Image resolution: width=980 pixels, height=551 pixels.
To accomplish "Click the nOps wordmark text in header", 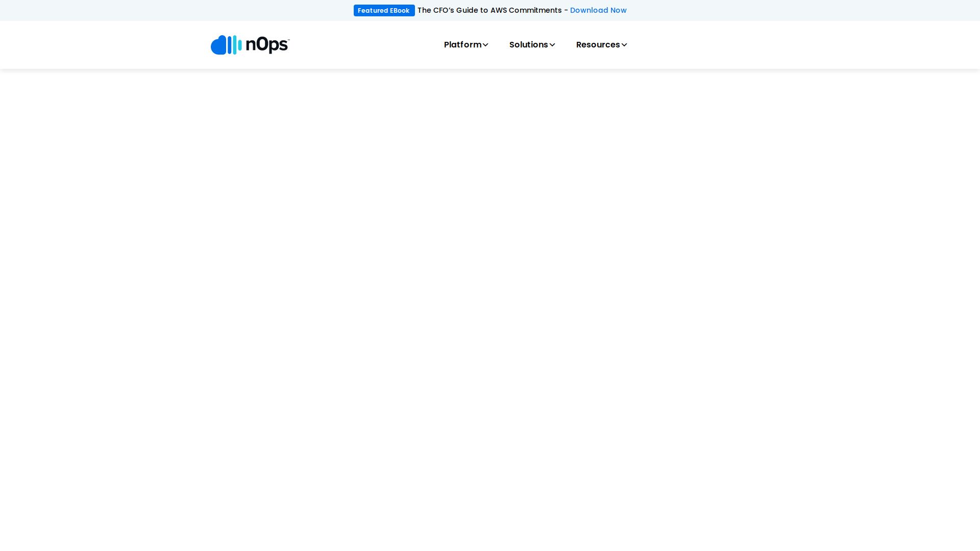I will pyautogui.click(x=266, y=45).
